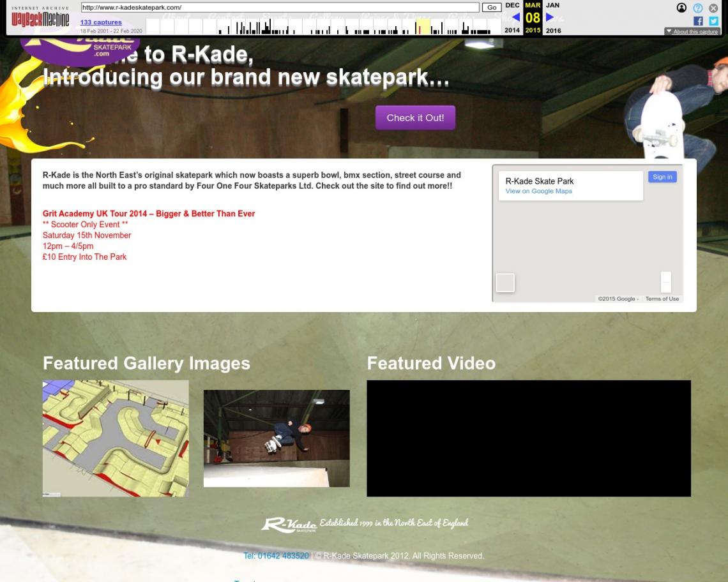Open the Wayback user account icon
Viewport: 728px width, 582px height.
click(681, 8)
